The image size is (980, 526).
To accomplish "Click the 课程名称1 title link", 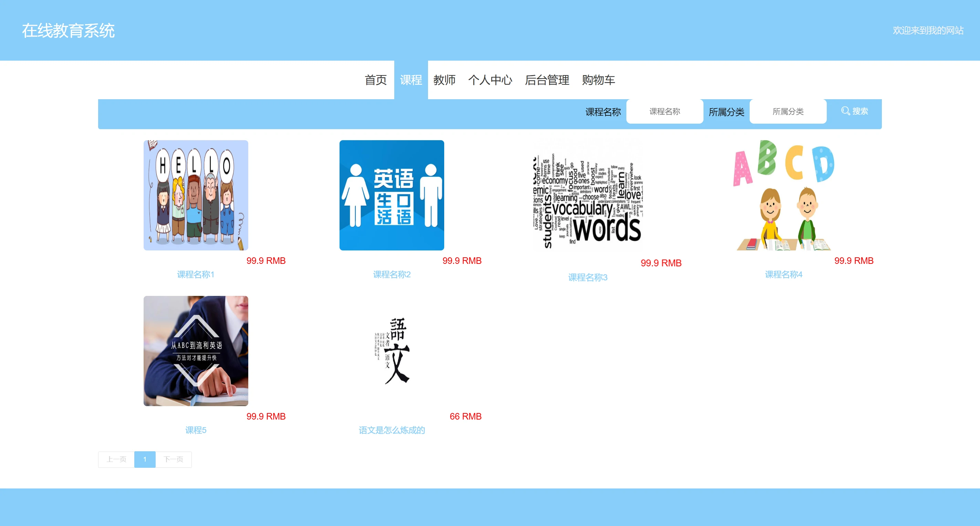I will [x=196, y=275].
